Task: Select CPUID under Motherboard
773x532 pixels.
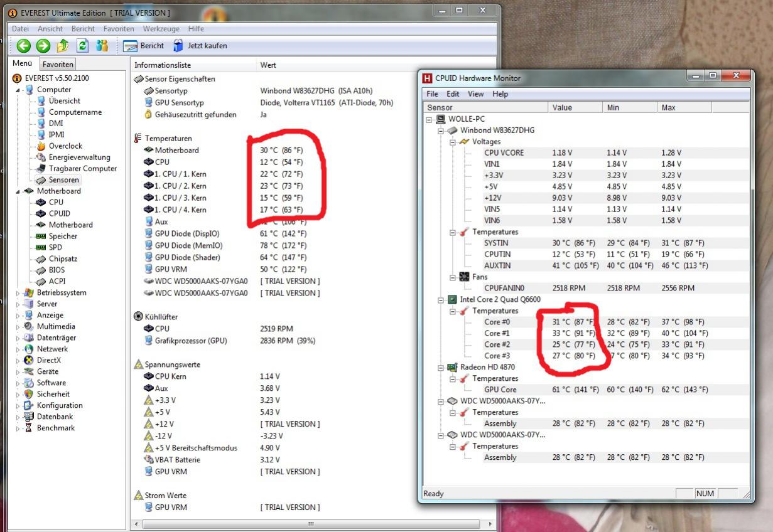Action: pos(60,214)
